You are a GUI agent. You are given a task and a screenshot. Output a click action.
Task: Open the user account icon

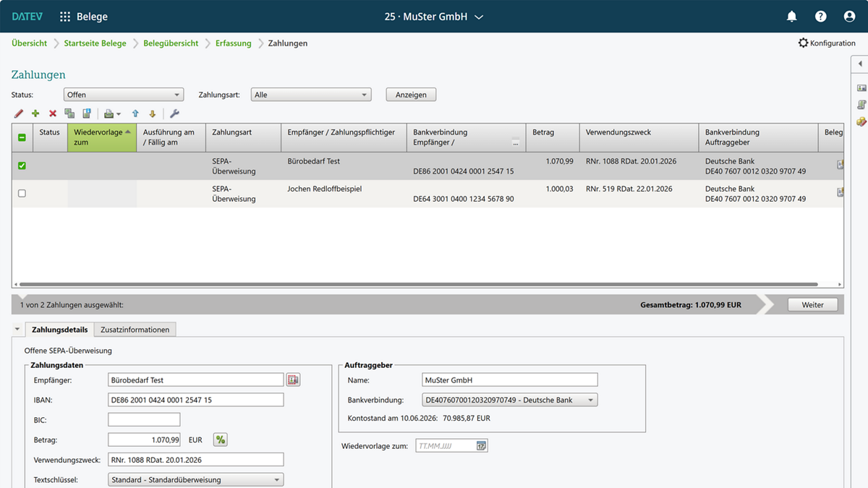(x=850, y=16)
